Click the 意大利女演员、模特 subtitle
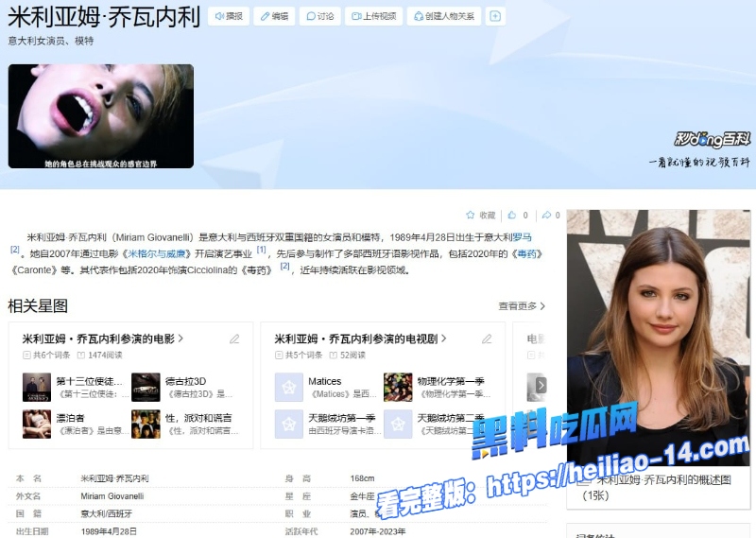756x538 pixels. coord(51,41)
